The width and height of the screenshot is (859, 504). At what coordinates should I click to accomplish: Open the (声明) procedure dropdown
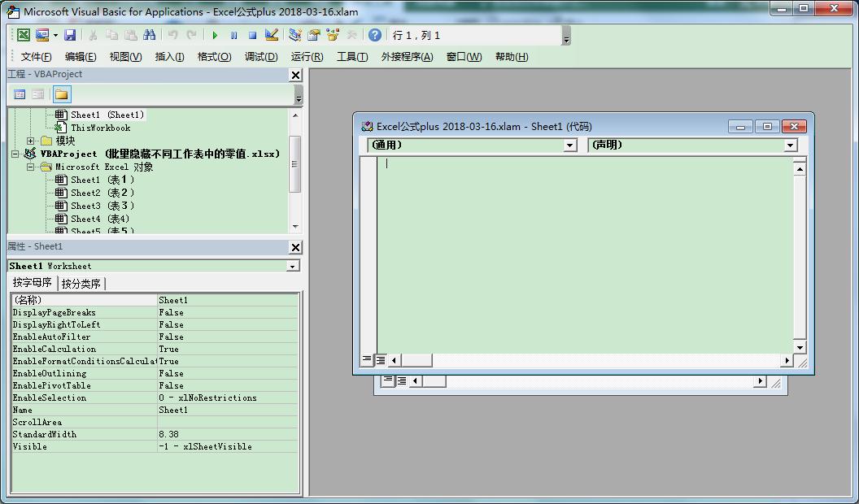790,146
